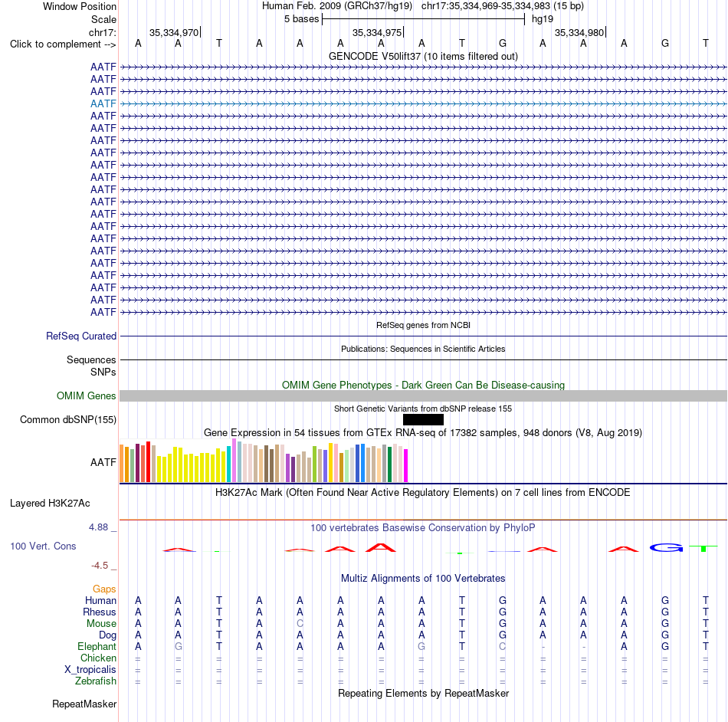
Task: Click the 35,334,975 coordinate marker
Action: pyautogui.click(x=377, y=32)
